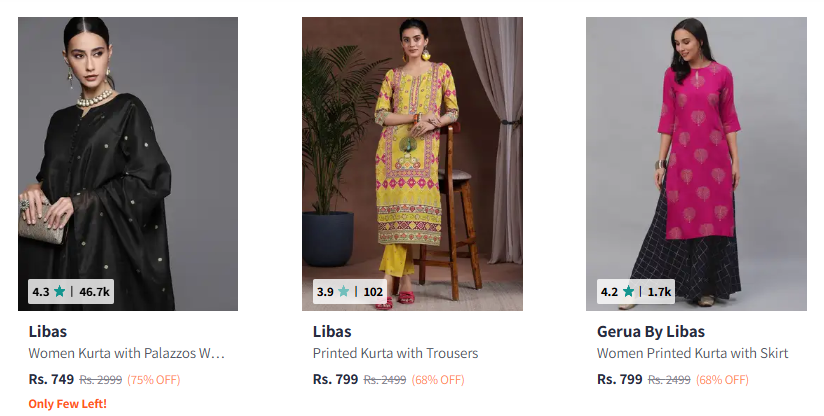
Task: Click the star icon beside 4.2 rating
Action: tap(628, 292)
